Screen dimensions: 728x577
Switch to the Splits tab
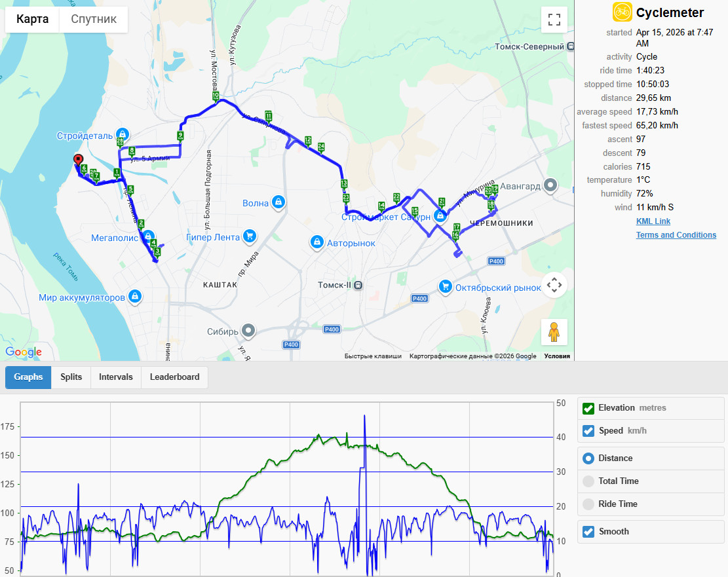coord(71,377)
